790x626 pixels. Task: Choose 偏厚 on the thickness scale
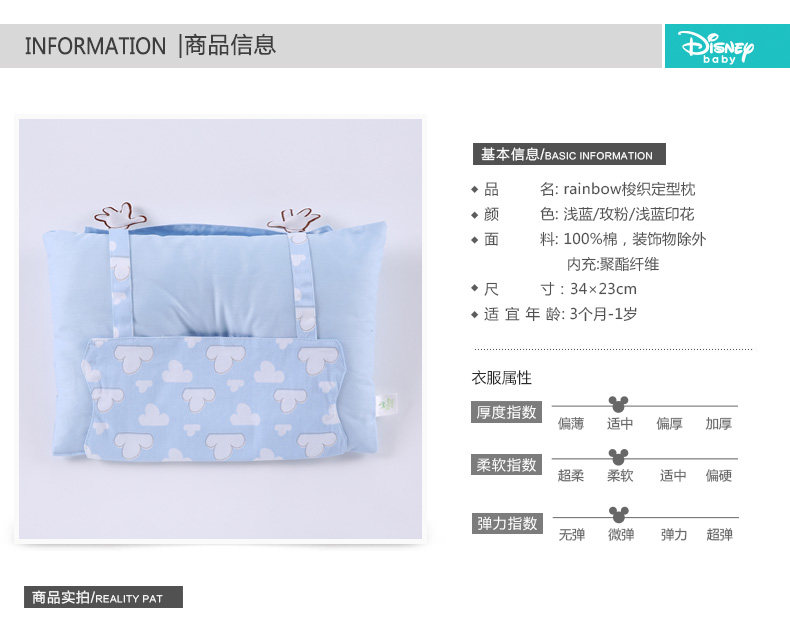click(669, 424)
